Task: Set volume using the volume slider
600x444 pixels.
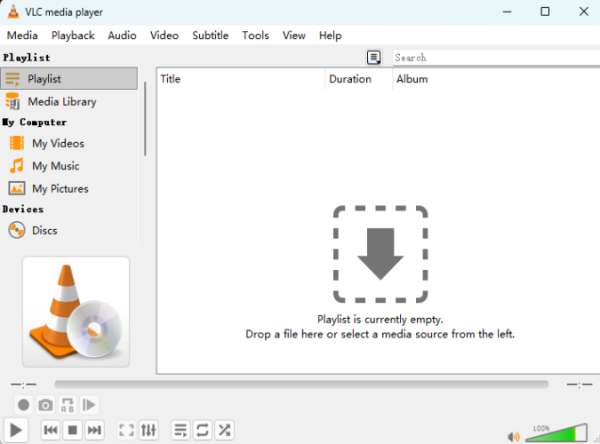Action: 556,433
